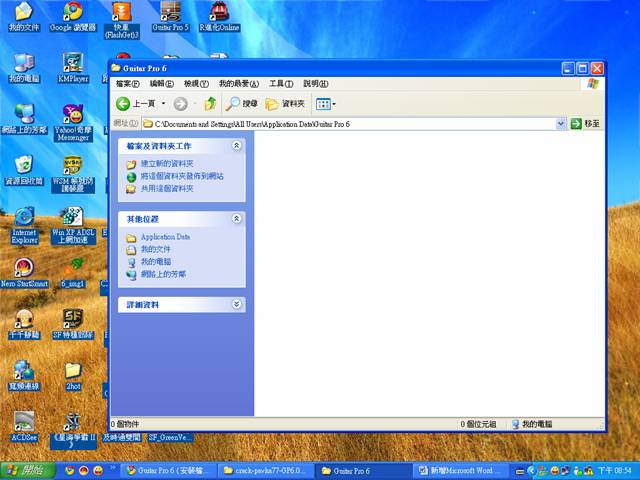Open Application Data in other places
Image resolution: width=640 pixels, height=480 pixels.
(x=165, y=237)
